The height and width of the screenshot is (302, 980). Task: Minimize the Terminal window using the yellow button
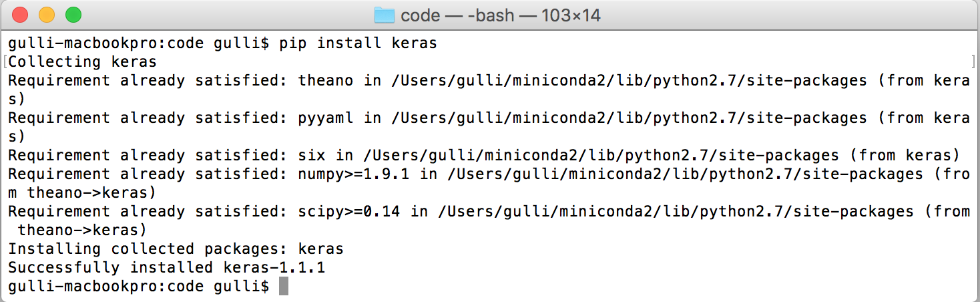47,15
